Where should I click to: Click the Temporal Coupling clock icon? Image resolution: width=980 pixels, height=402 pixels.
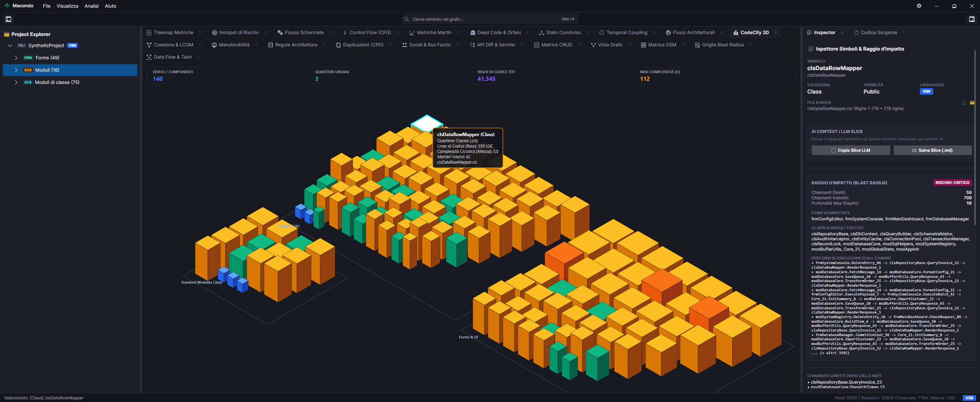pos(602,33)
